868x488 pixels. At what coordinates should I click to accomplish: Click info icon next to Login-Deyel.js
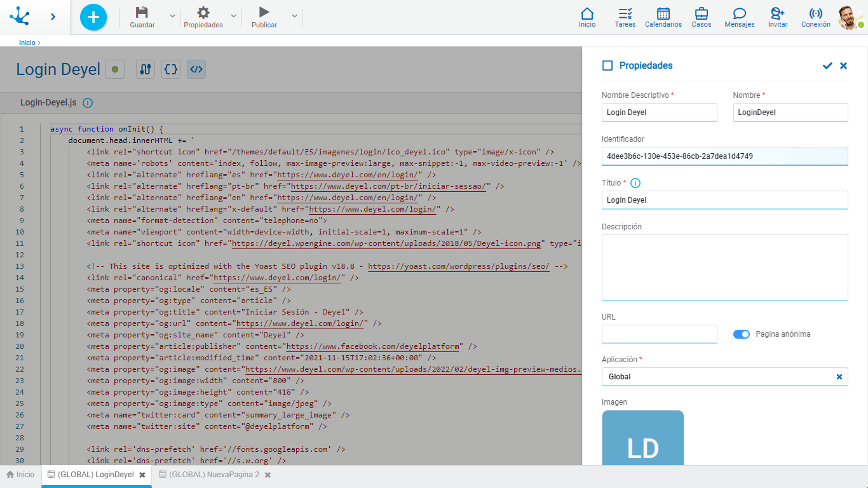(88, 102)
